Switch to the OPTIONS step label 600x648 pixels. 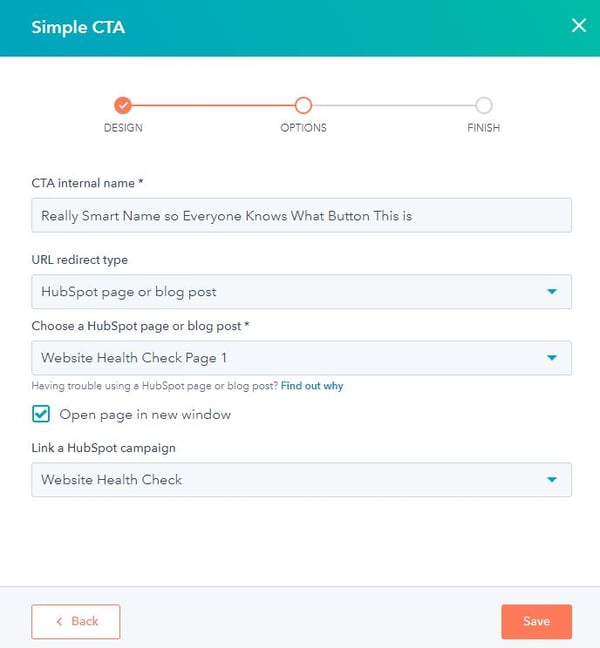[303, 128]
